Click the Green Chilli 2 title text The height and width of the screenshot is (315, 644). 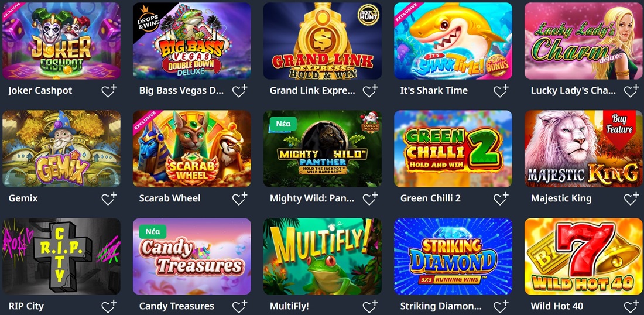click(x=430, y=198)
